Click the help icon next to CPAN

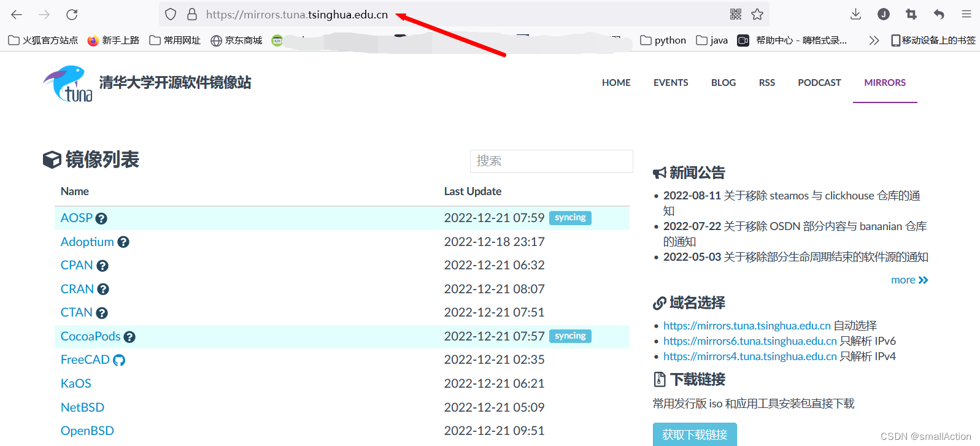pos(102,266)
